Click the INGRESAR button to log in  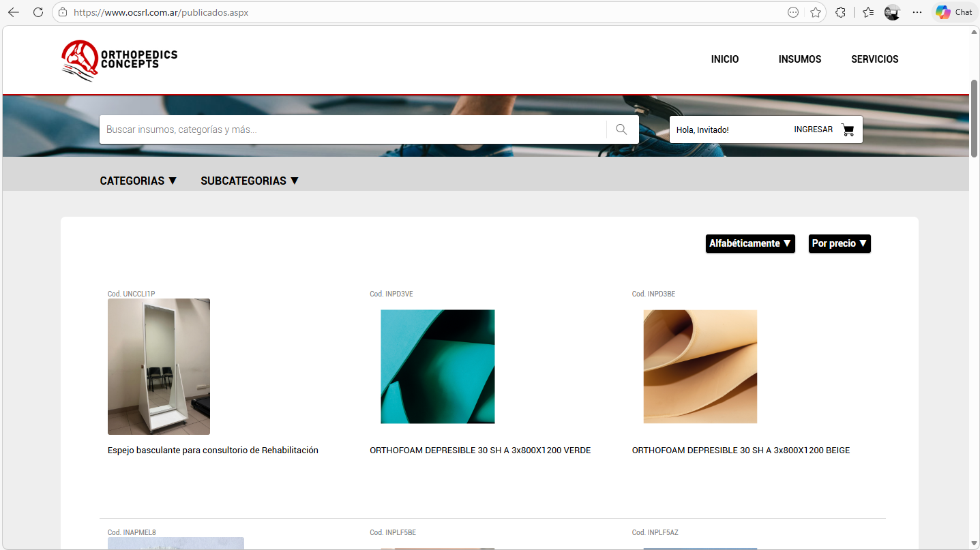[813, 129]
